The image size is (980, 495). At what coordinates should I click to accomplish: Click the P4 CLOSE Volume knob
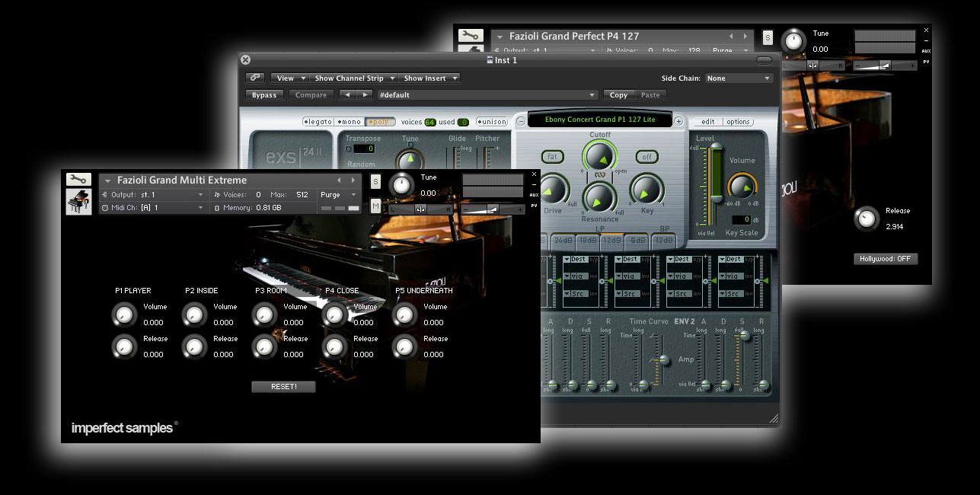coord(334,315)
